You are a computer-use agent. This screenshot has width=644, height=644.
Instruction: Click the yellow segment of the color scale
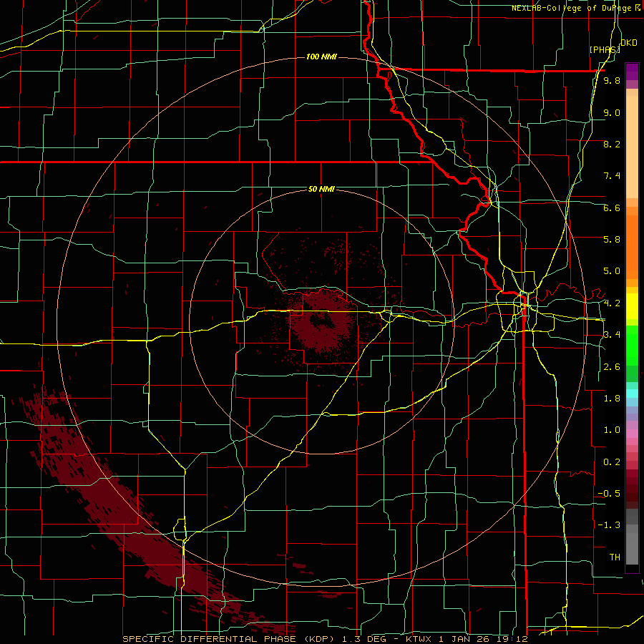pyautogui.click(x=632, y=306)
